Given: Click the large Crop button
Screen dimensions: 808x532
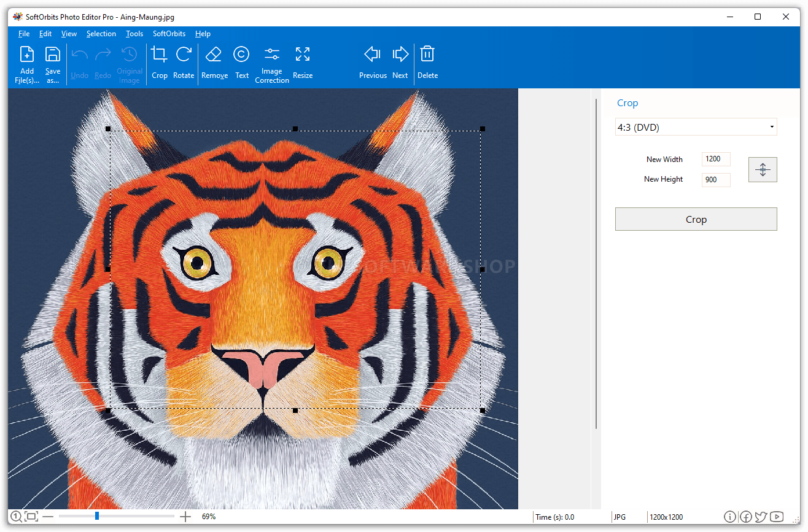Looking at the screenshot, I should tap(696, 219).
